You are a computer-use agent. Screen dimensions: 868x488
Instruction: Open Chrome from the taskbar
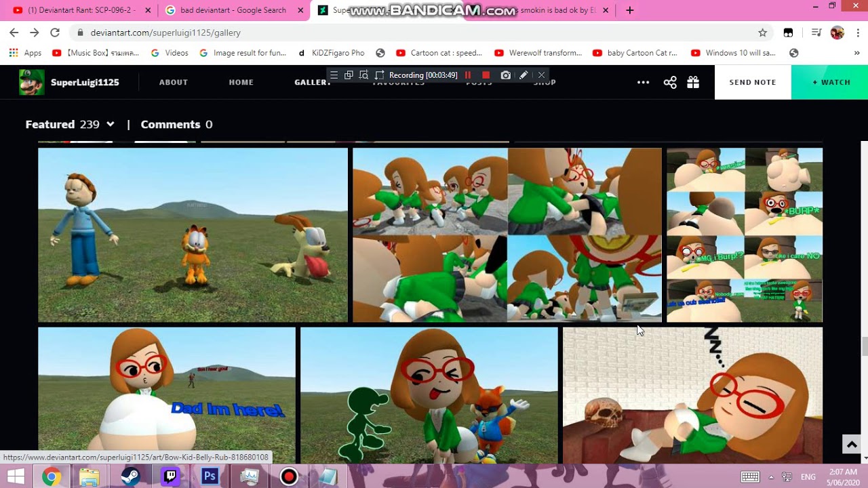point(51,476)
